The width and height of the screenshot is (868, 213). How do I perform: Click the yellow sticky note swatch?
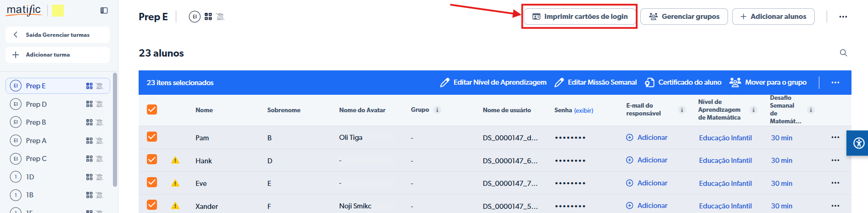(58, 10)
